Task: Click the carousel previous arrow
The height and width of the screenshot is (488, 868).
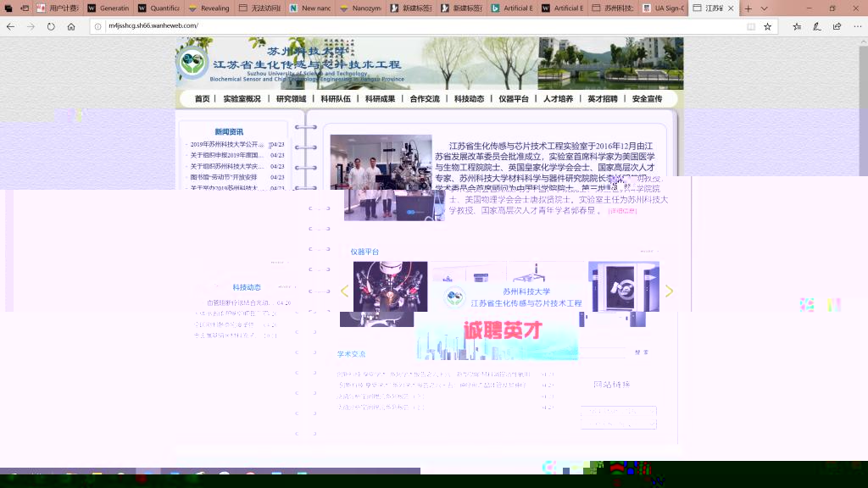Action: coord(344,291)
